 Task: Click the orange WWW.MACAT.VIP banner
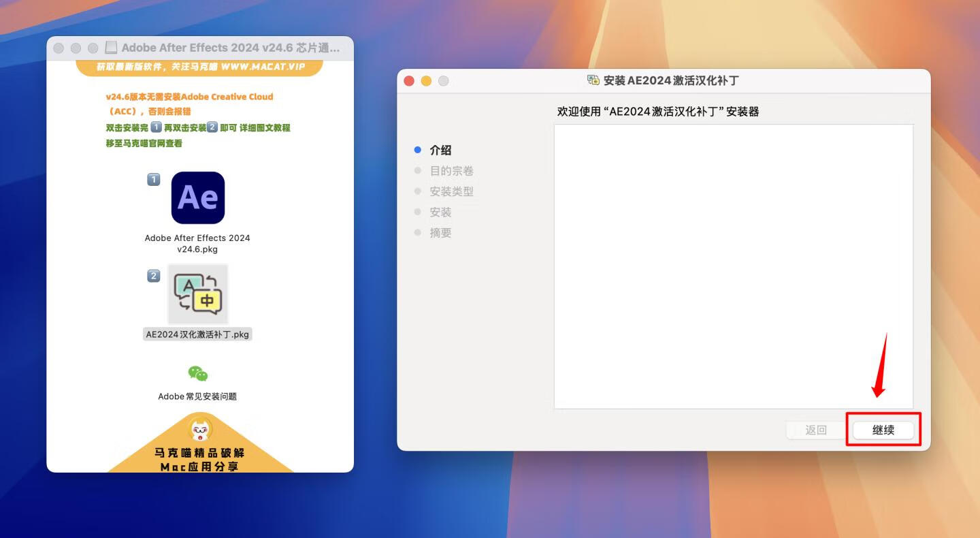199,67
